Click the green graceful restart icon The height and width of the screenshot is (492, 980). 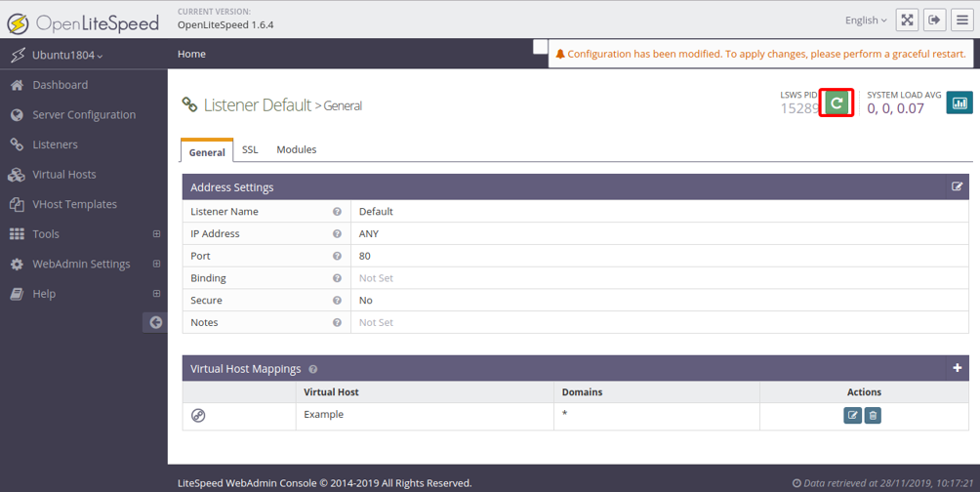point(837,102)
